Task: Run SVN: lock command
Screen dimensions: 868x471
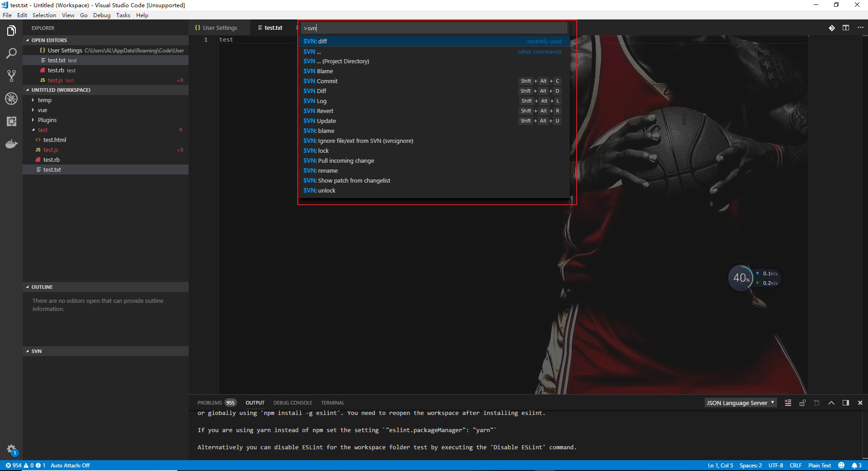Action: pos(433,151)
